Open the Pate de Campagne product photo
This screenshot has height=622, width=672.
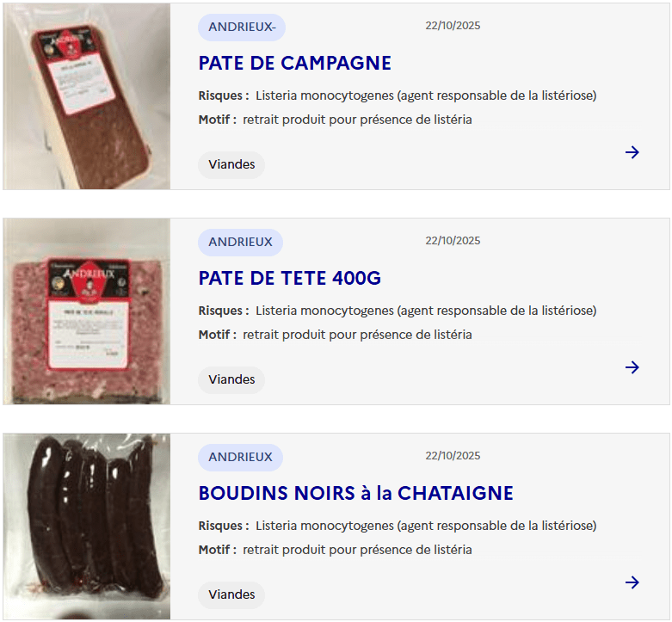87,96
